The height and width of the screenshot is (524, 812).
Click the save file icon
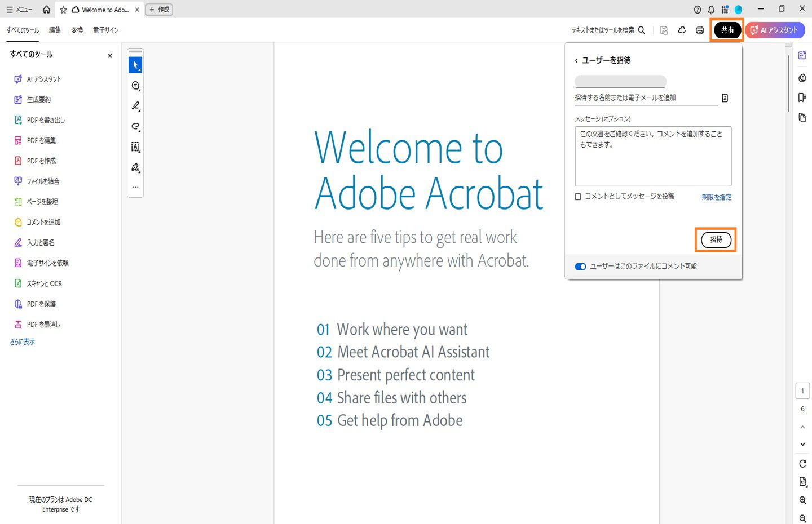664,30
